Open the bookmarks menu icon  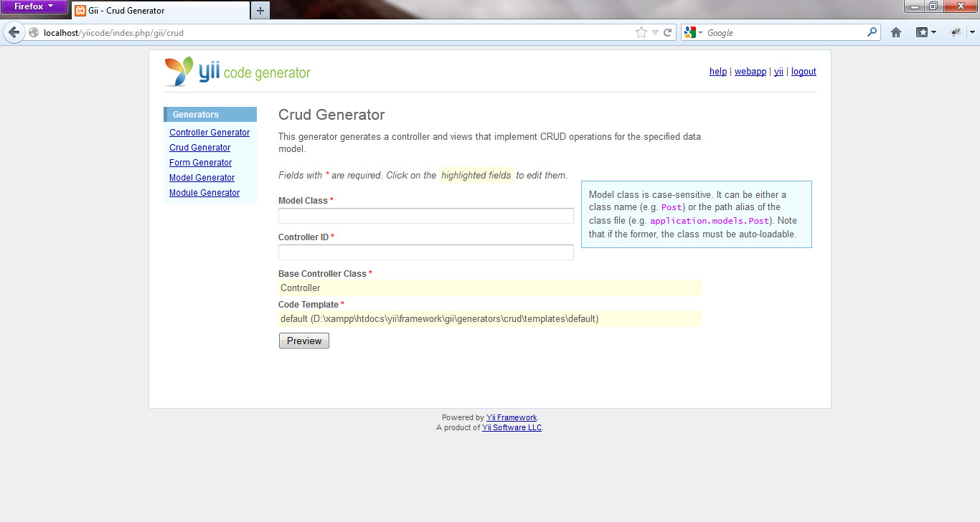(x=922, y=32)
